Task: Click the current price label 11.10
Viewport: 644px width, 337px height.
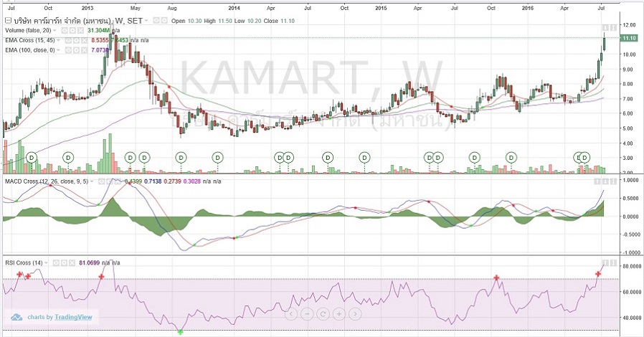Action: 629,38
